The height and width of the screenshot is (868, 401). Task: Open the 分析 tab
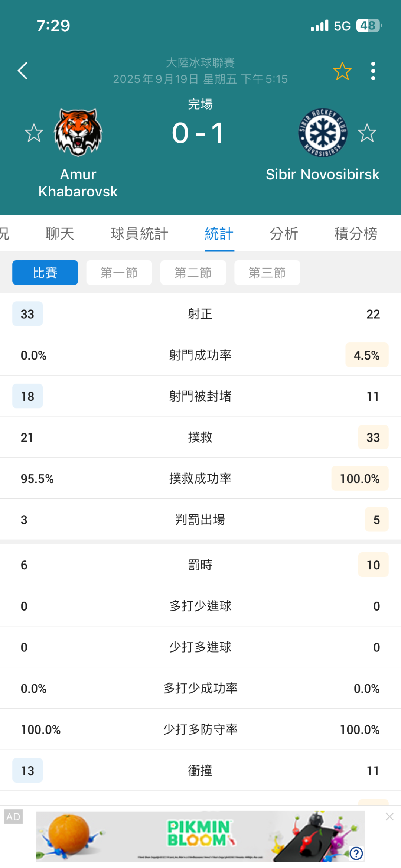284,234
